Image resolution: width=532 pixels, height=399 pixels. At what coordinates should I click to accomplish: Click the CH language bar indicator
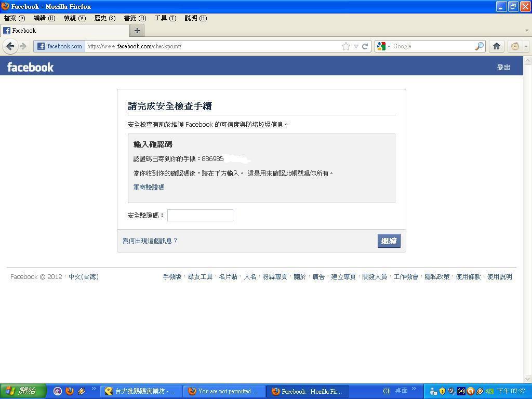coord(387,391)
